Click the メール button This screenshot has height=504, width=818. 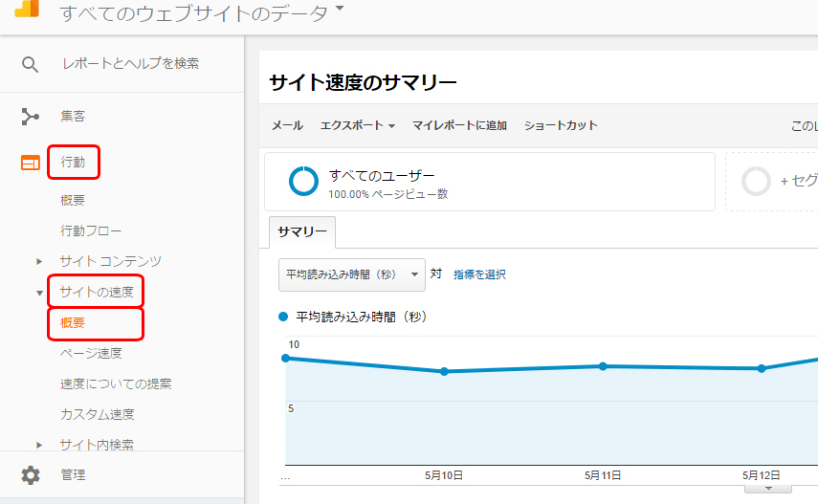287,125
